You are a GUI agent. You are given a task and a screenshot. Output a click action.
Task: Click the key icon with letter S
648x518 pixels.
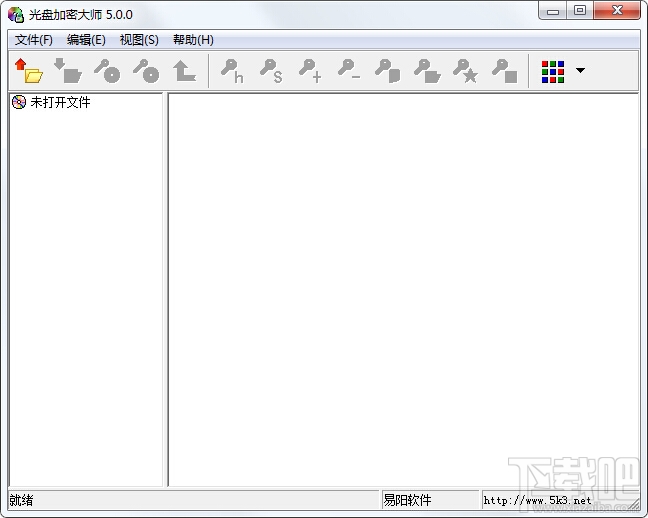point(271,71)
